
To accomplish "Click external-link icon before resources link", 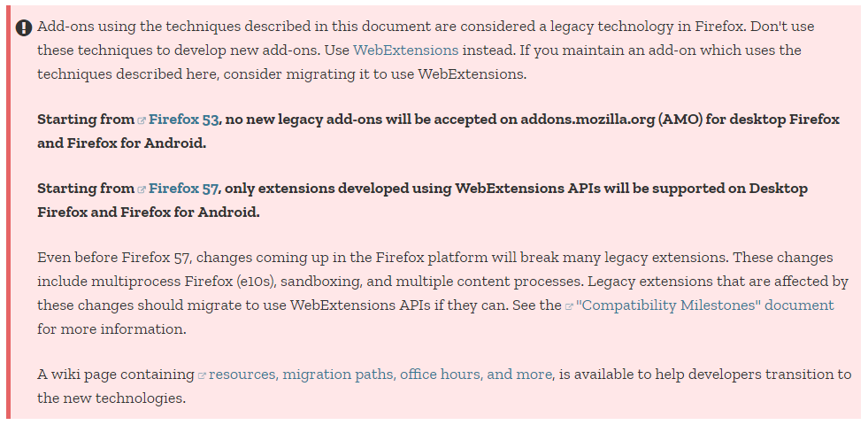I will pyautogui.click(x=202, y=375).
